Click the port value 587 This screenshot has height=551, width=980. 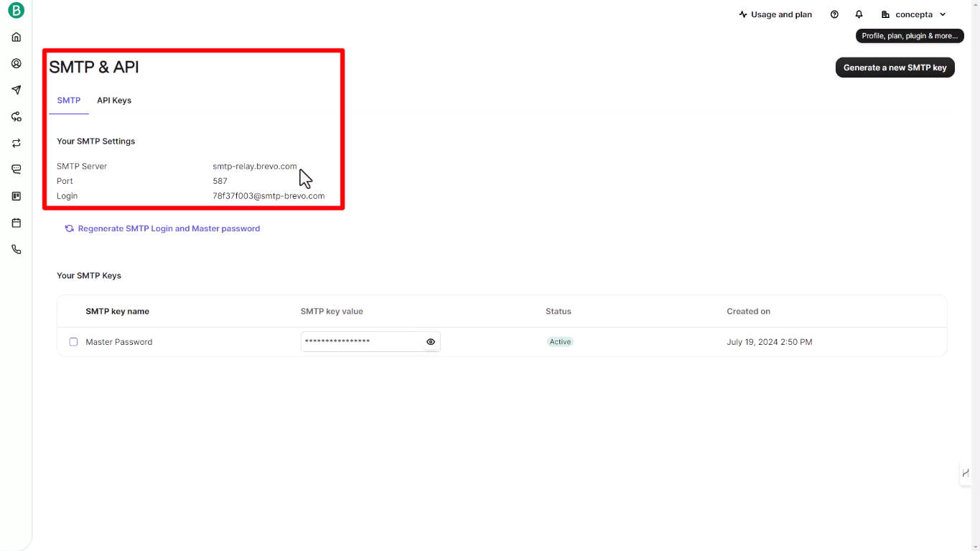(x=220, y=181)
